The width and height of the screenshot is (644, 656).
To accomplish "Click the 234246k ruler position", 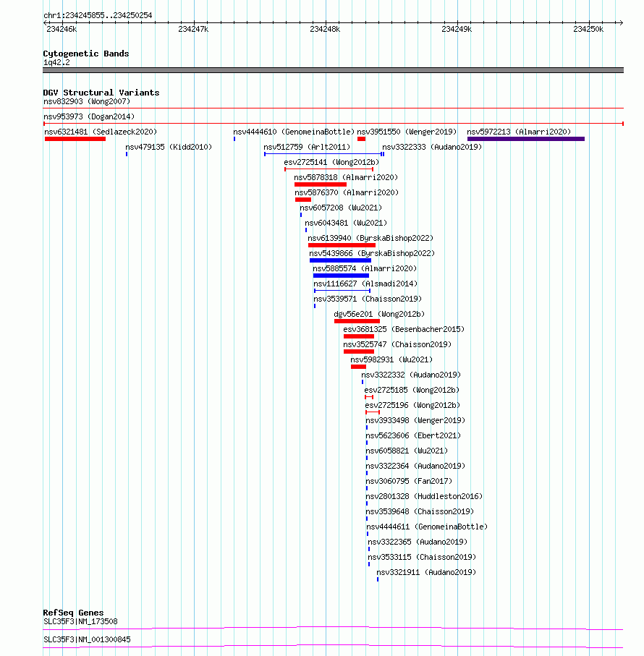I will (62, 29).
